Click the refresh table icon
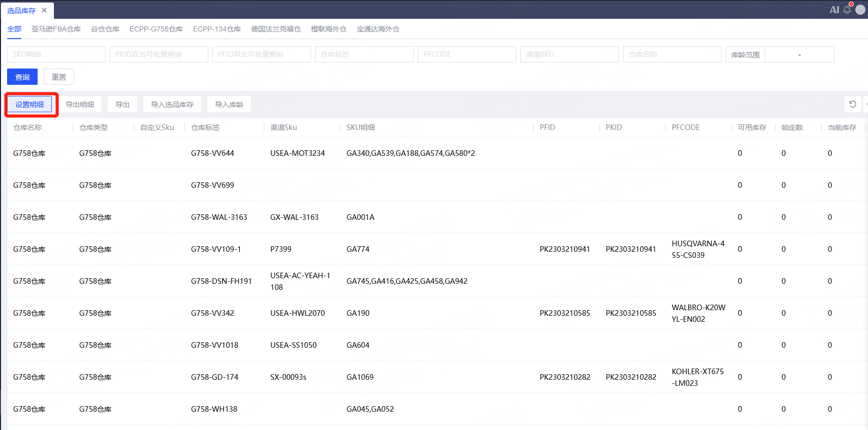This screenshot has height=430, width=868. pos(853,104)
